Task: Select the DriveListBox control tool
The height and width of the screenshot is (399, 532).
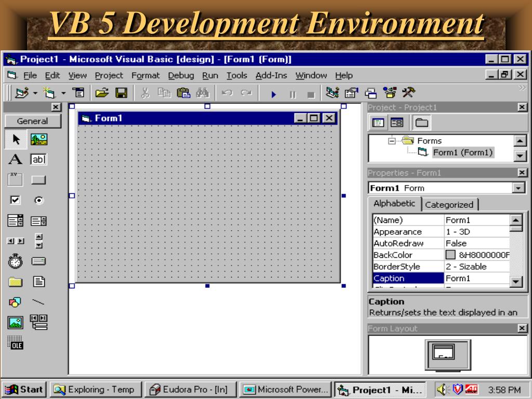Action: pyautogui.click(x=38, y=261)
